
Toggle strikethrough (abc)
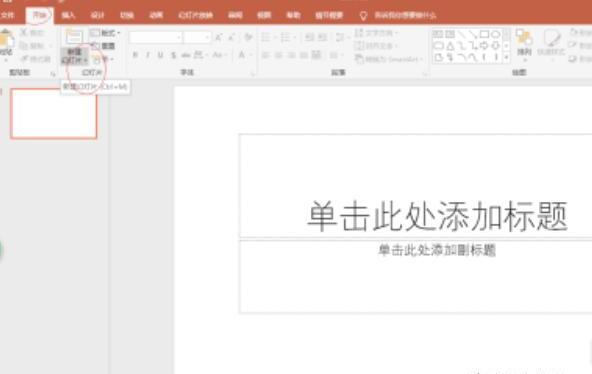[185, 55]
